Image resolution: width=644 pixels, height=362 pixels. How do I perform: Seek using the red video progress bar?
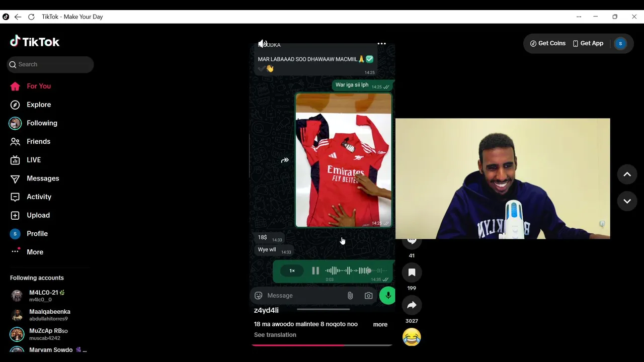click(x=321, y=345)
